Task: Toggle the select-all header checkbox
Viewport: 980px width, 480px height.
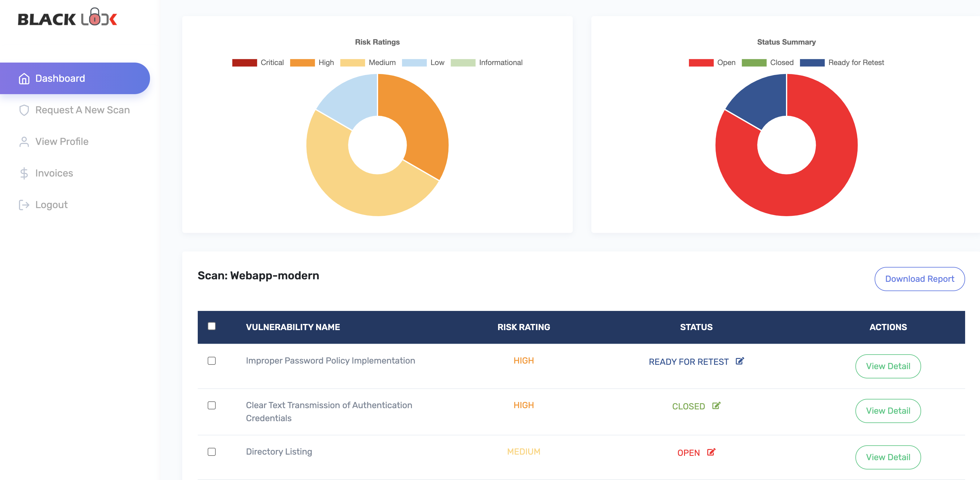Action: tap(211, 326)
